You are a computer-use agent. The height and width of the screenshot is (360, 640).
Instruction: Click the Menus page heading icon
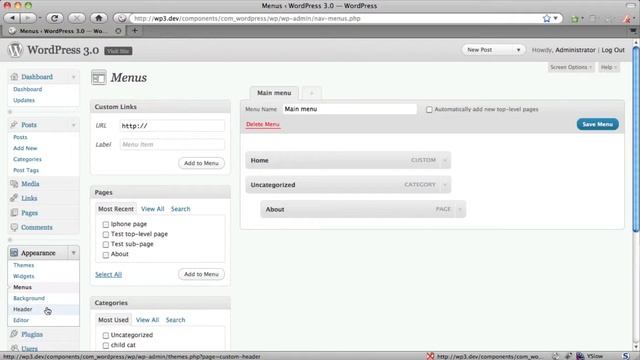pyautogui.click(x=99, y=78)
